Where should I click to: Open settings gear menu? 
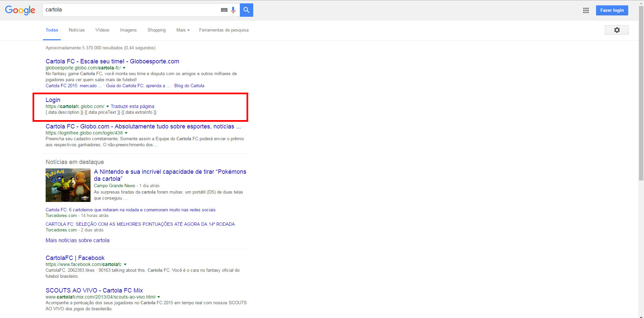(617, 30)
